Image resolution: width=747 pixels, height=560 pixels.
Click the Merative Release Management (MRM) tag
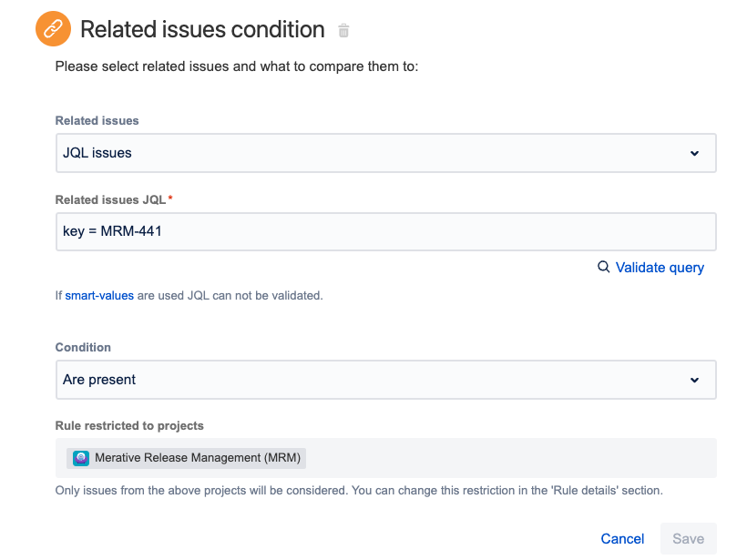pos(192,458)
